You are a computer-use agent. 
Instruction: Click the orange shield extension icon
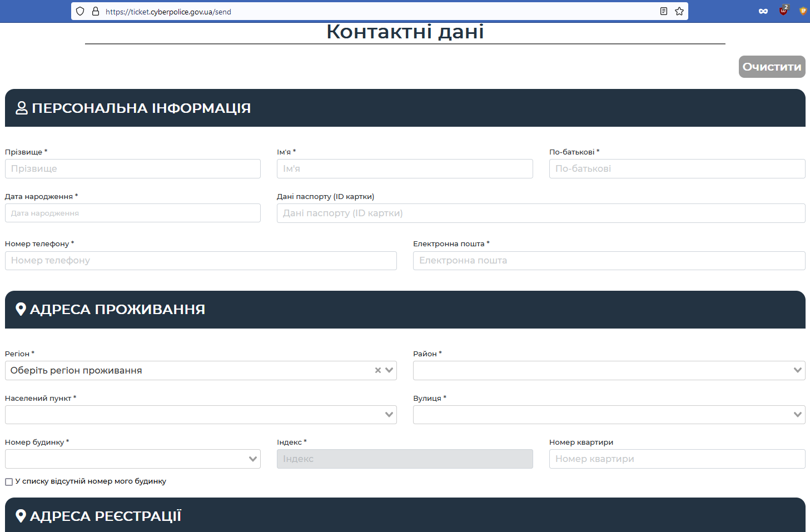[x=803, y=11]
